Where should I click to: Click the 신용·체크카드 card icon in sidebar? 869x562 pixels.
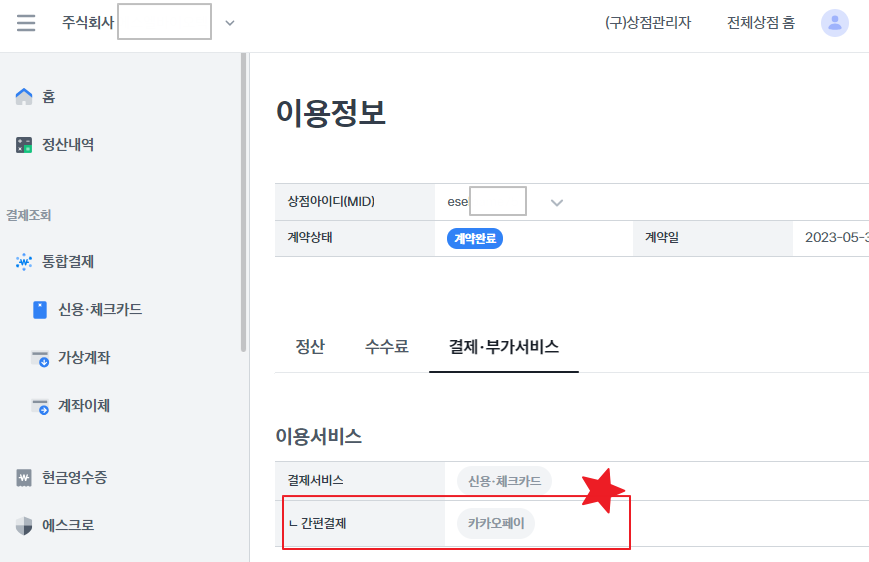[40, 310]
